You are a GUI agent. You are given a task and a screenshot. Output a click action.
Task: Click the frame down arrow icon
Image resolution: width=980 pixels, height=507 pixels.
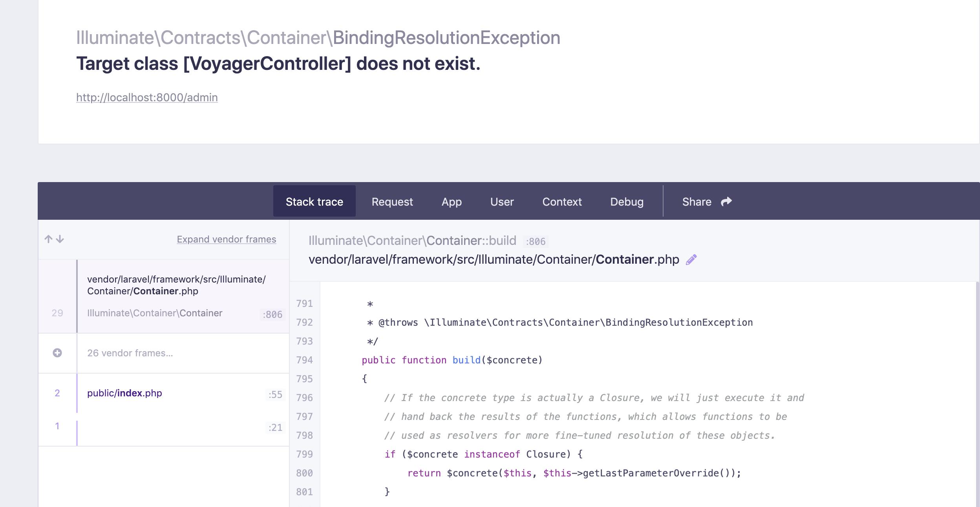click(60, 239)
